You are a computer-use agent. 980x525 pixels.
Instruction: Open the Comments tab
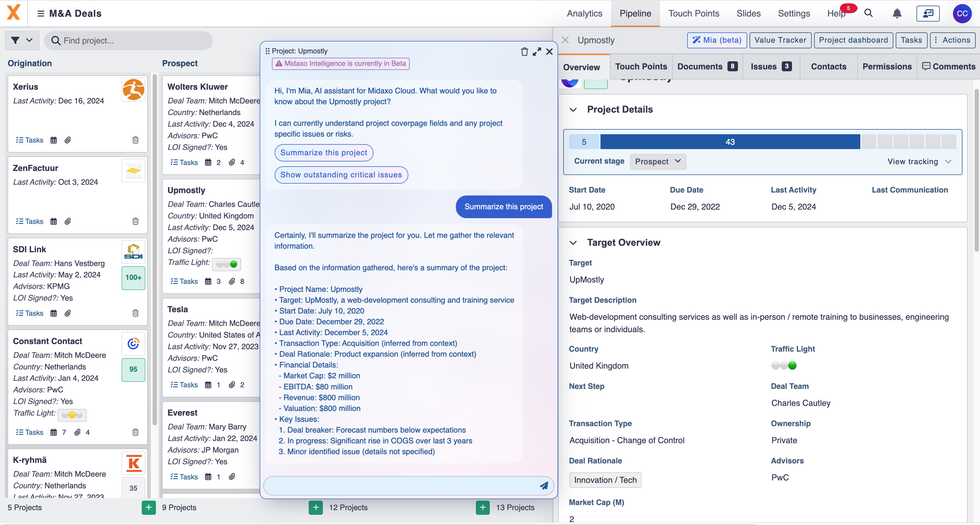[x=949, y=67]
